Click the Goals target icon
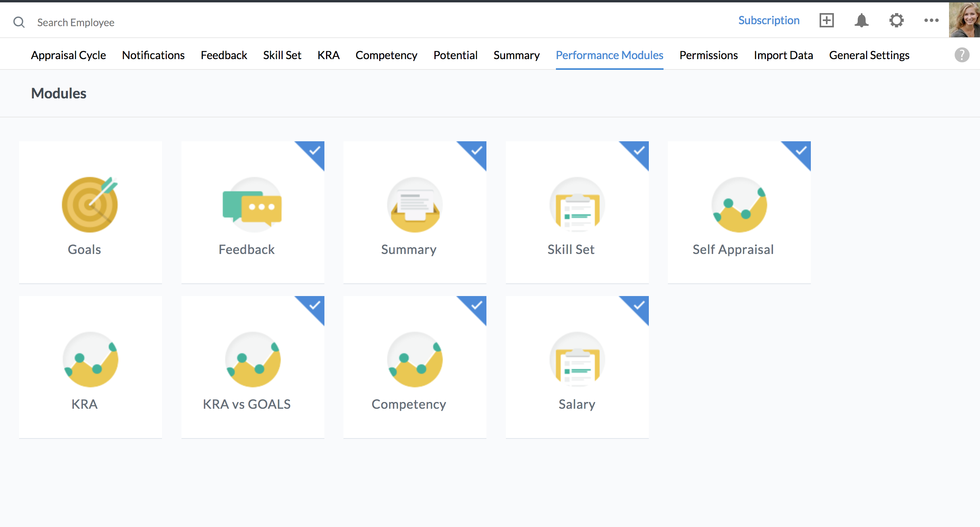The width and height of the screenshot is (980, 527). pos(90,204)
